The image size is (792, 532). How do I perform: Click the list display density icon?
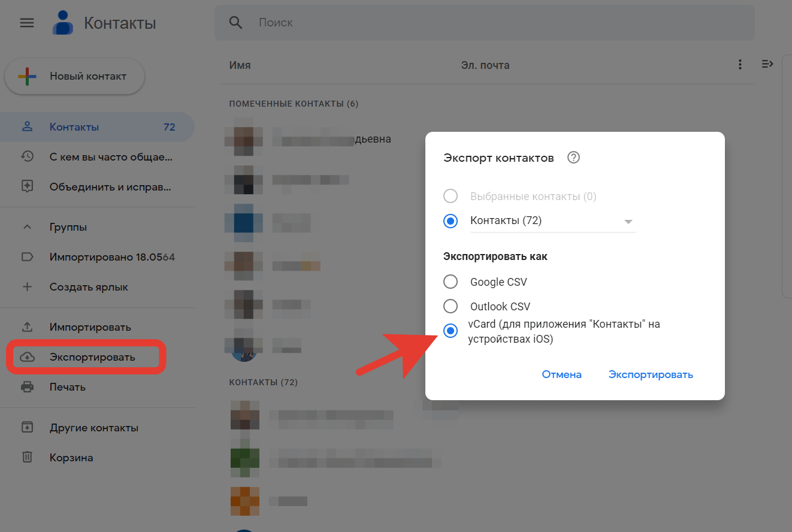[x=767, y=64]
